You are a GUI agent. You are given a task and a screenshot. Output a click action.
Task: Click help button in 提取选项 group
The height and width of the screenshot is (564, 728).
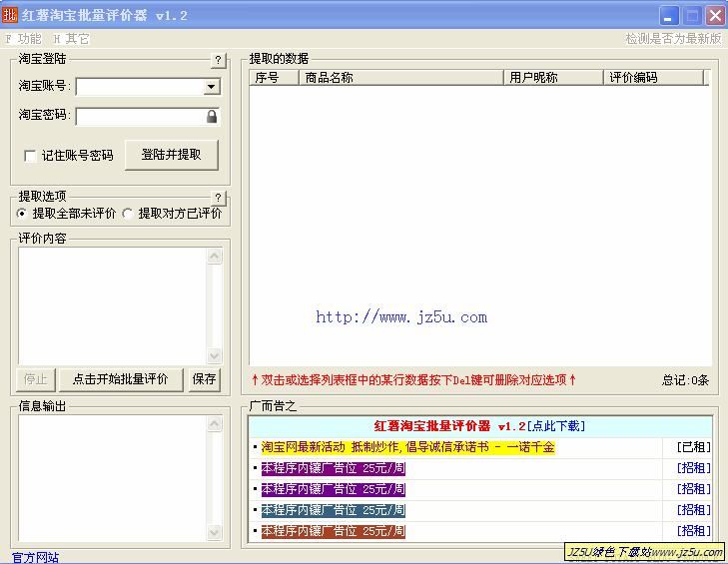(x=219, y=198)
